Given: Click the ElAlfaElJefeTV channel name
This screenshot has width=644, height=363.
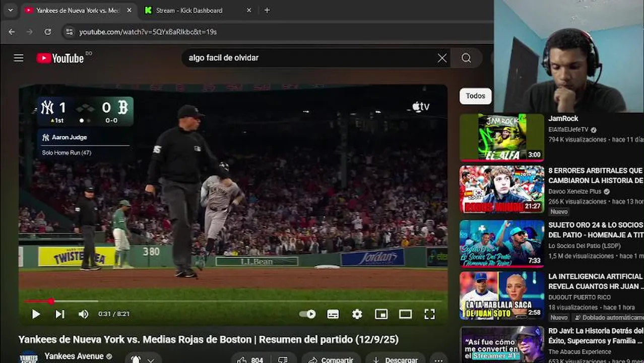Looking at the screenshot, I should pyautogui.click(x=568, y=130).
